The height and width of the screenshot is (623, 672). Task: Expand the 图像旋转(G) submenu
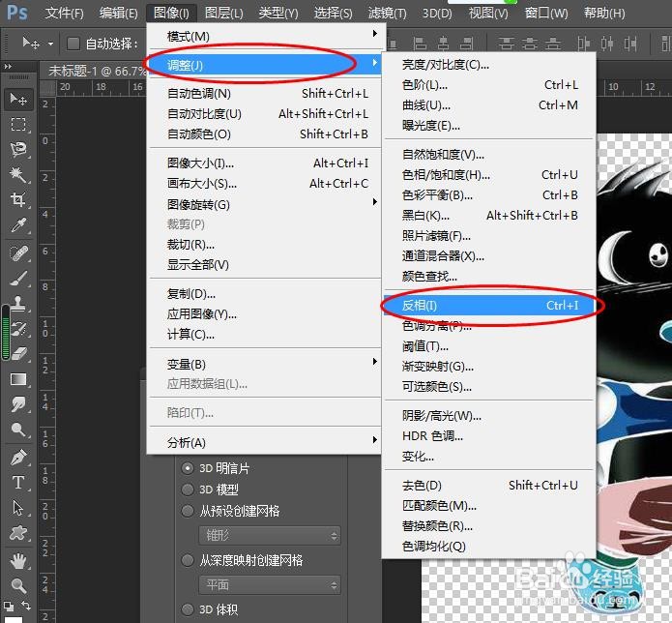click(265, 204)
